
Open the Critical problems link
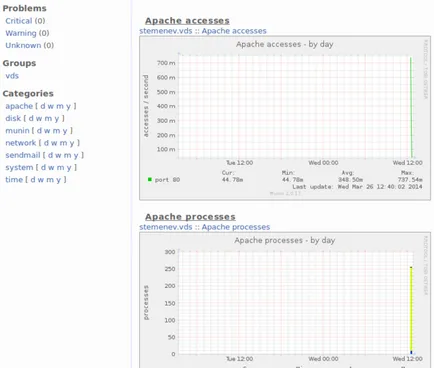(19, 21)
